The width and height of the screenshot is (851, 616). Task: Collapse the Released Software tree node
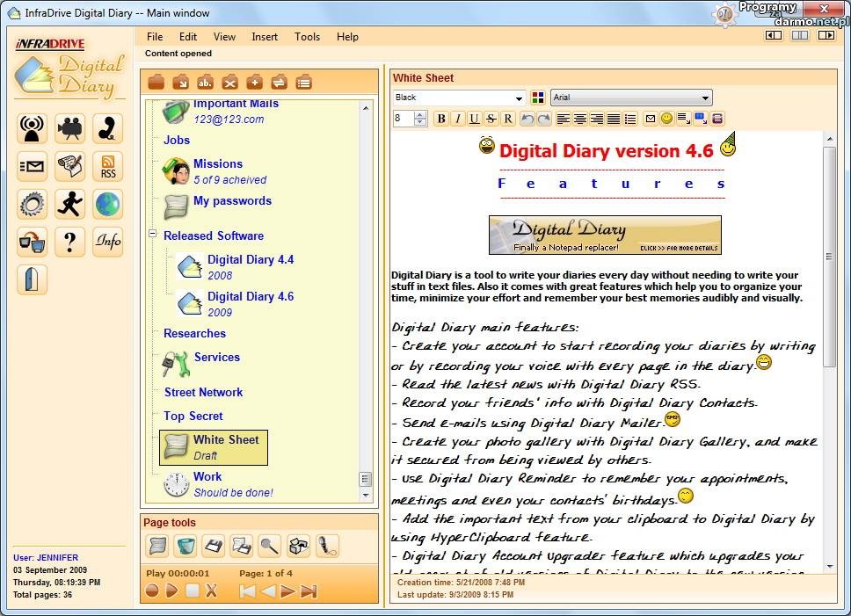[x=153, y=235]
